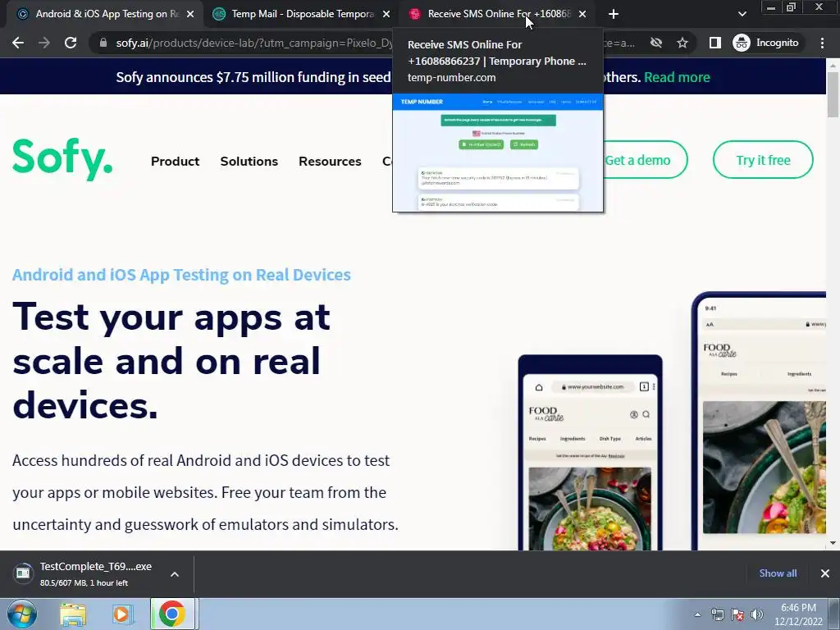Open the Product navigation menu
The height and width of the screenshot is (630, 840).
[x=175, y=162]
